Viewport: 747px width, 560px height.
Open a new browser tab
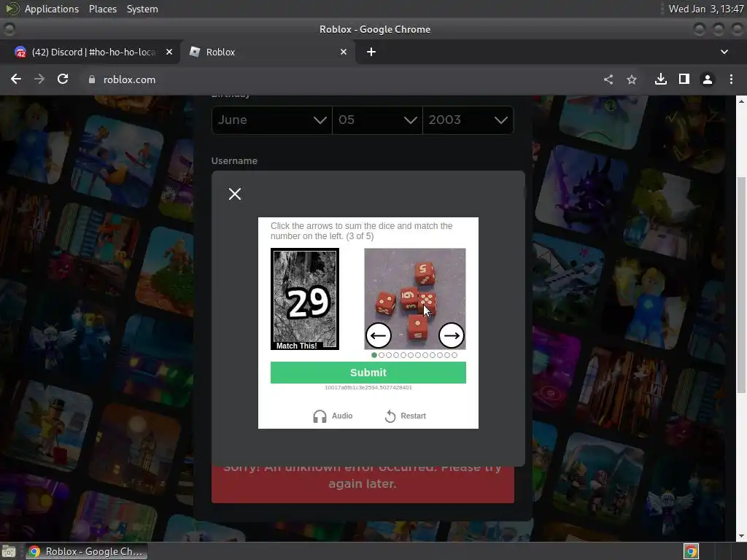(x=371, y=52)
